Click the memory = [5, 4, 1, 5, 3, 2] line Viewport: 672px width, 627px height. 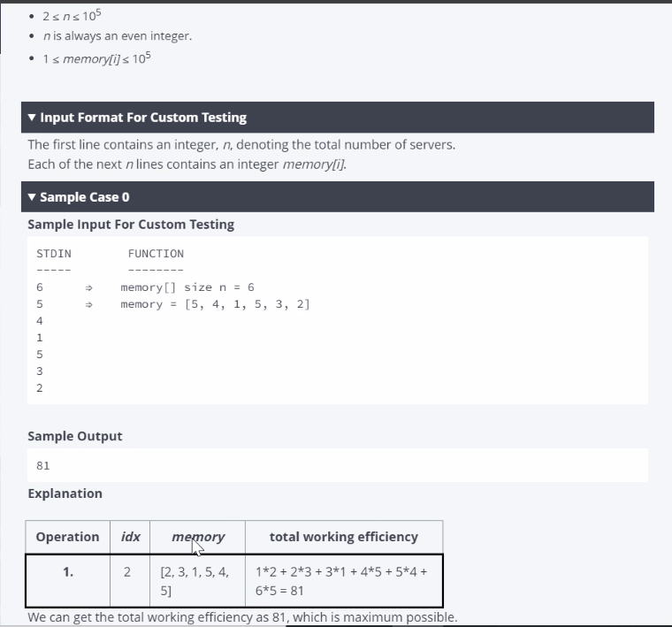pos(215,304)
